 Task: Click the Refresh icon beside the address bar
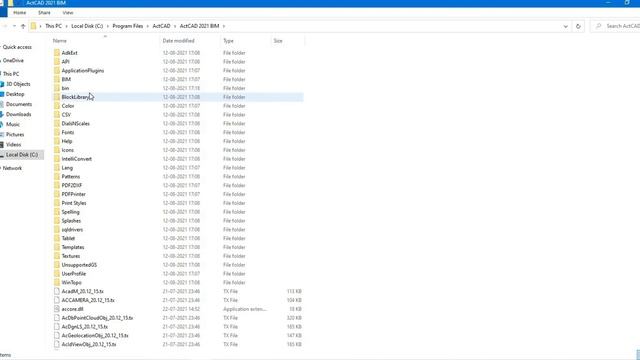[578, 26]
